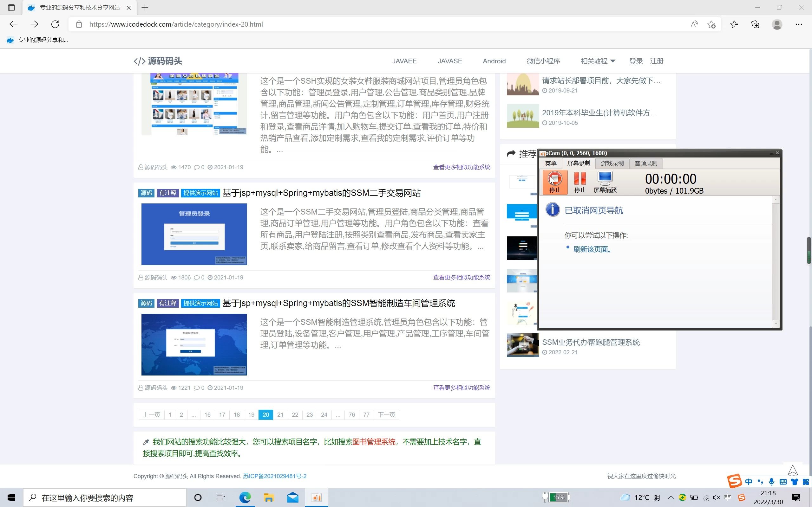Toggle the system volume mute icon

[x=716, y=497]
